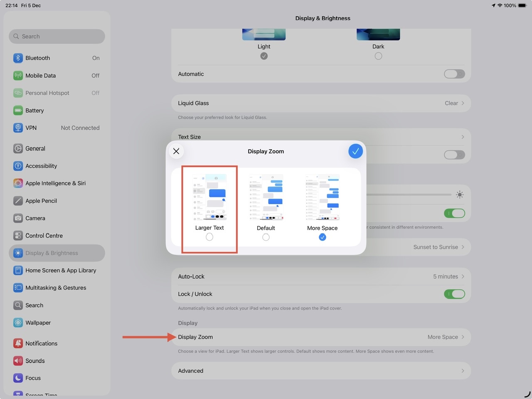The image size is (532, 399).
Task: Tap the Bluetooth On status text
Action: coord(96,58)
